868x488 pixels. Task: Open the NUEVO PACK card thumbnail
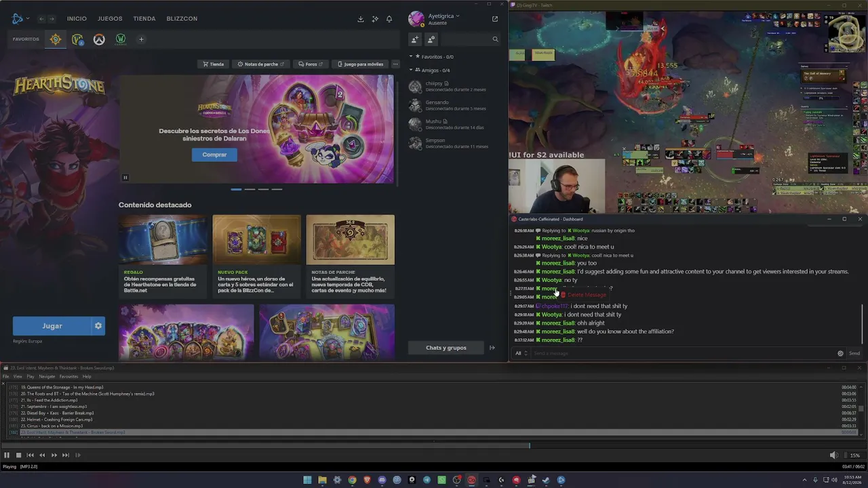[x=256, y=239]
